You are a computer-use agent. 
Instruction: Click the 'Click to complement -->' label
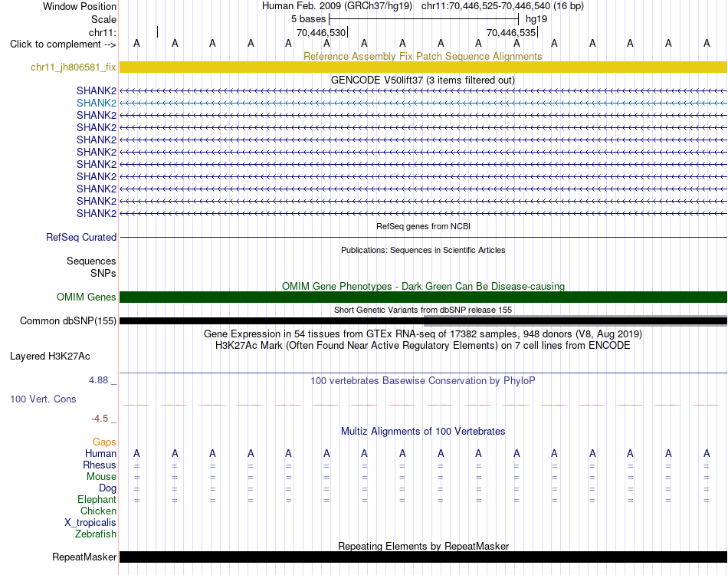(x=63, y=44)
